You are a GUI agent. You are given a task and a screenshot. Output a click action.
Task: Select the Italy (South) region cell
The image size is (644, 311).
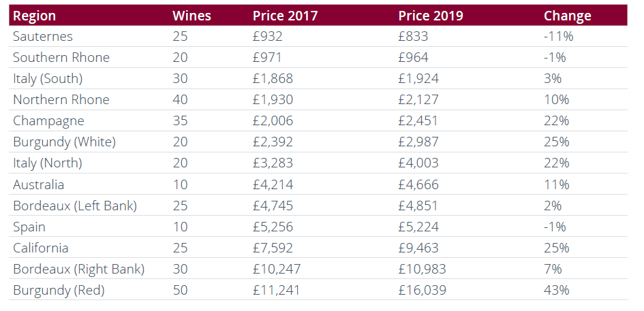click(48, 78)
